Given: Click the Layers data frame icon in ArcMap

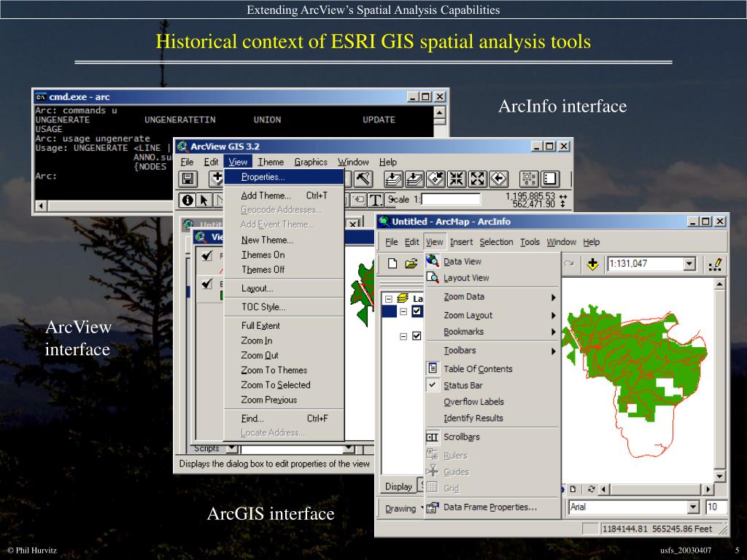Looking at the screenshot, I should (403, 298).
